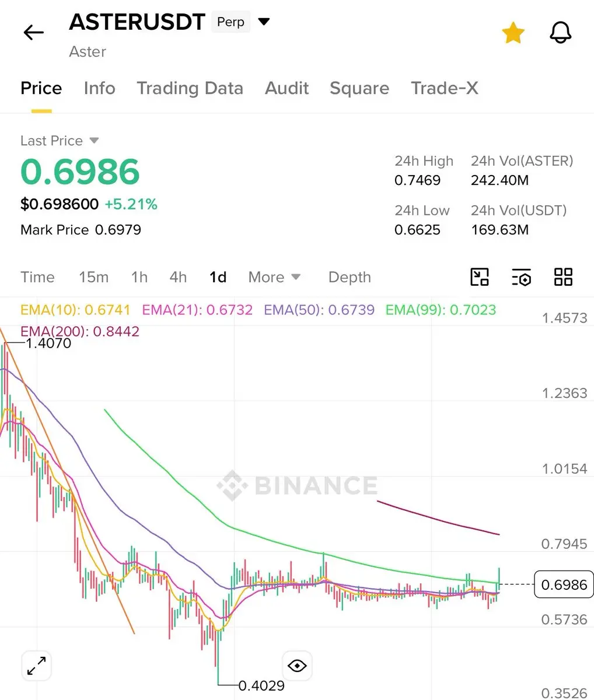Open the Square tab
Screen dimensions: 594x700
coord(359,88)
